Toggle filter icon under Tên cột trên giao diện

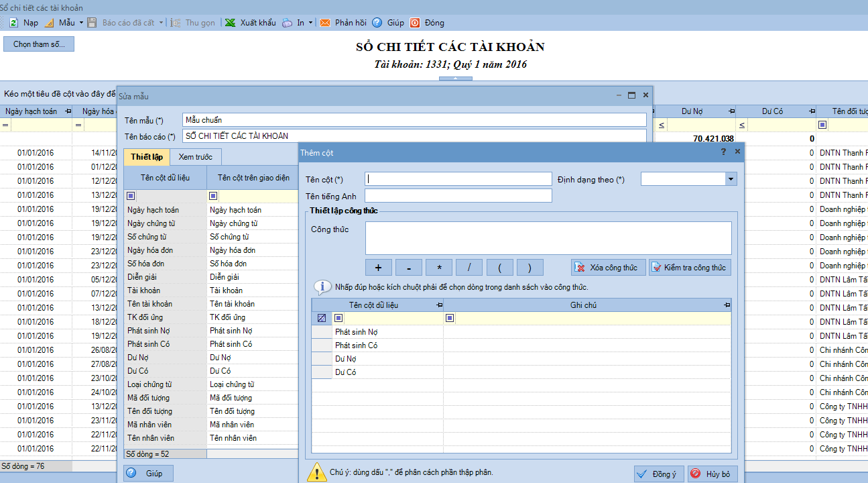(x=213, y=196)
